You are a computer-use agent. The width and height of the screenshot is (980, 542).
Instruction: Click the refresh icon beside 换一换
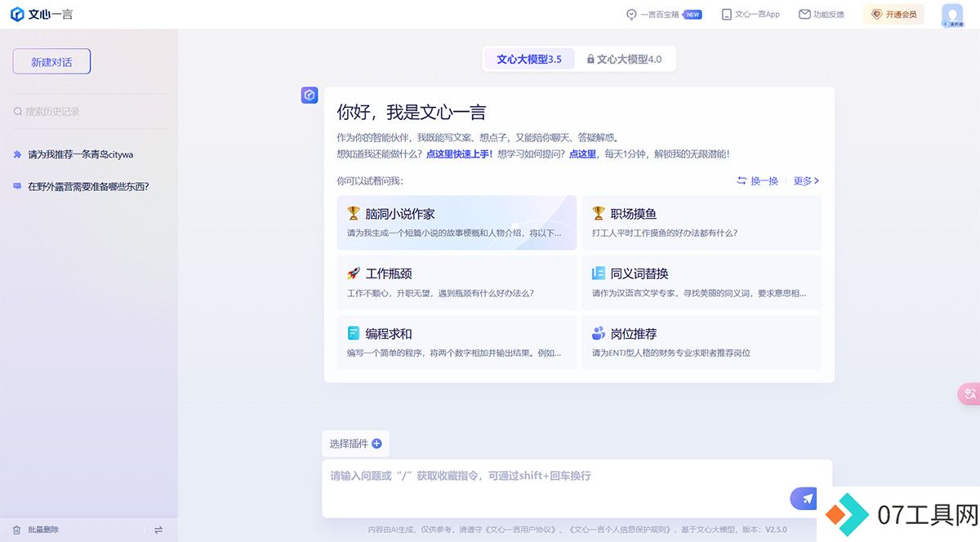pyautogui.click(x=742, y=180)
